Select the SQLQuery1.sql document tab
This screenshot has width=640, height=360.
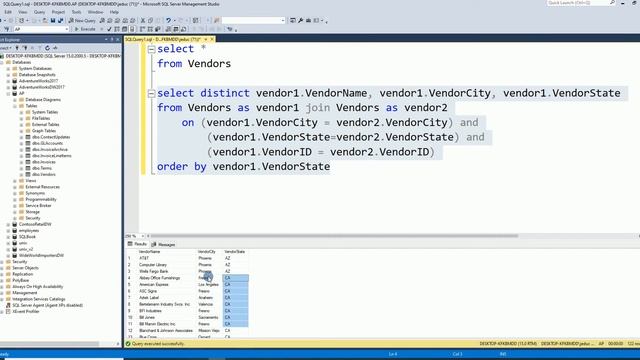(162, 39)
